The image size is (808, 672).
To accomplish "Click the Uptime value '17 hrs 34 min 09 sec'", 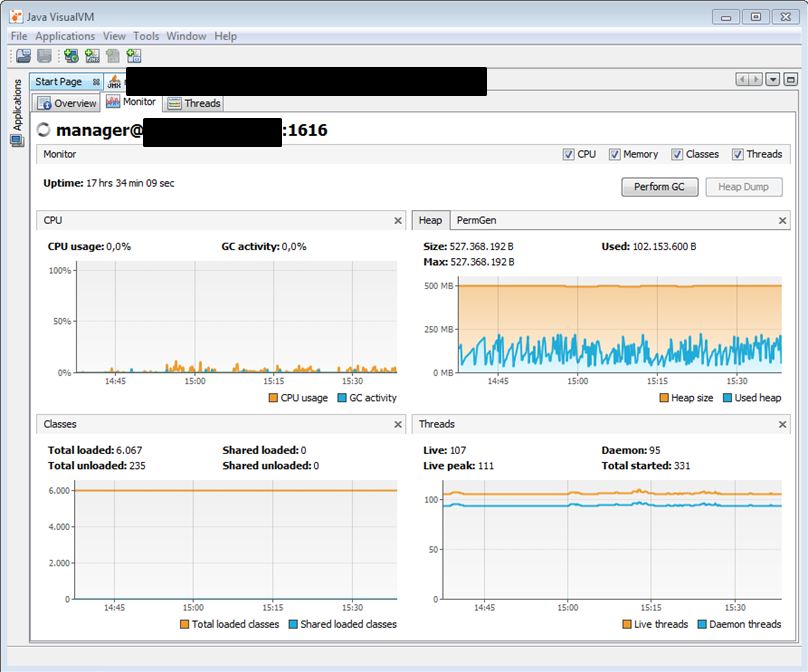I will [x=130, y=183].
